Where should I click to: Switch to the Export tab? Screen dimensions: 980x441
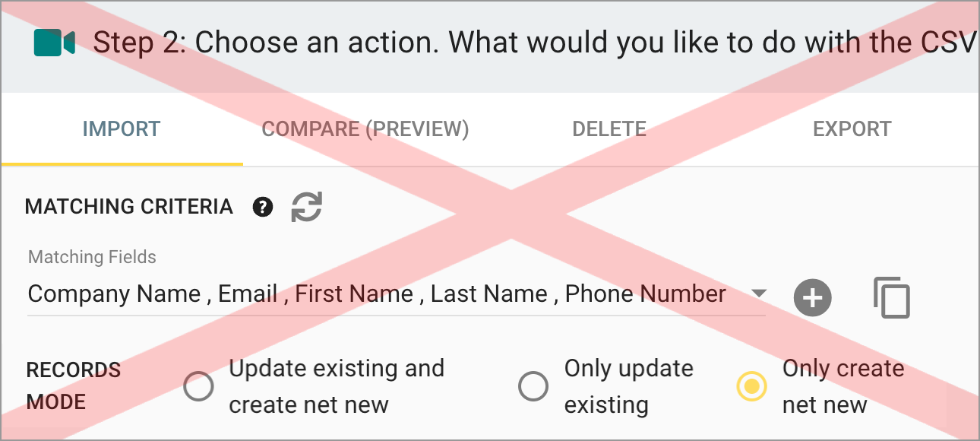point(852,129)
